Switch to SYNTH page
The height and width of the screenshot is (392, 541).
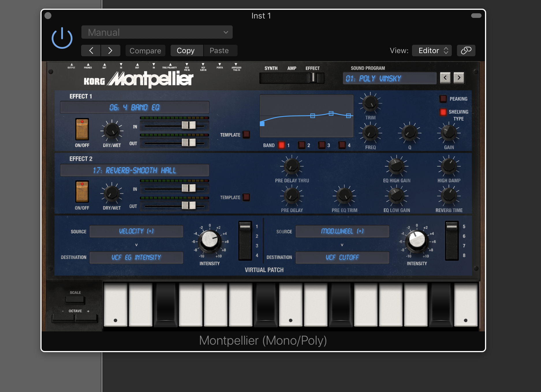(x=271, y=68)
